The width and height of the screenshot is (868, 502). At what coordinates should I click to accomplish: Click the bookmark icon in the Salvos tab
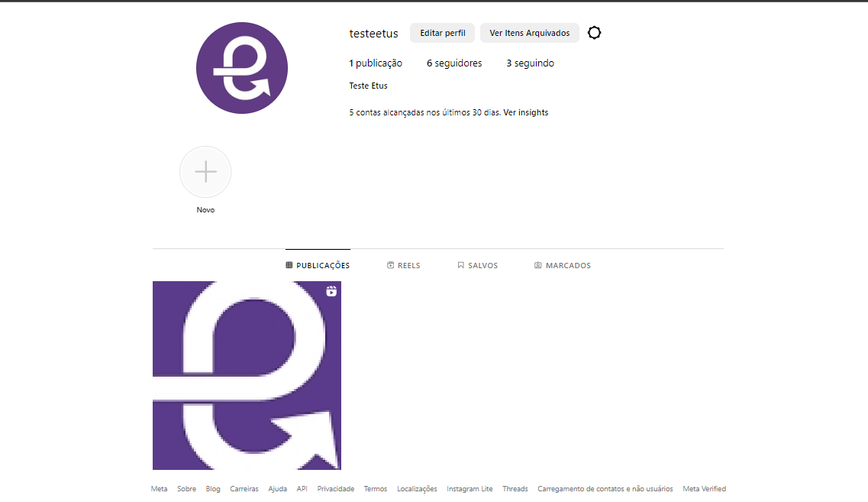(460, 265)
